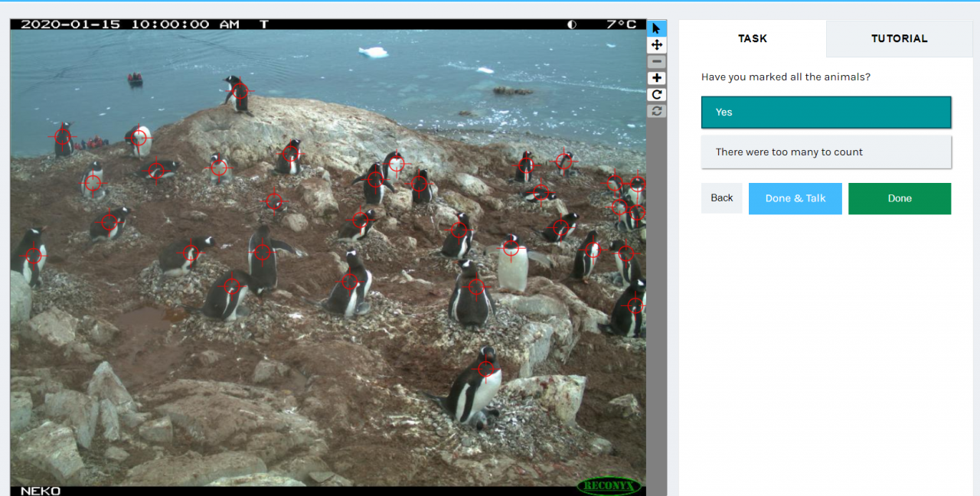Activate the pan move tool
The height and width of the screenshot is (496, 980).
click(x=657, y=45)
